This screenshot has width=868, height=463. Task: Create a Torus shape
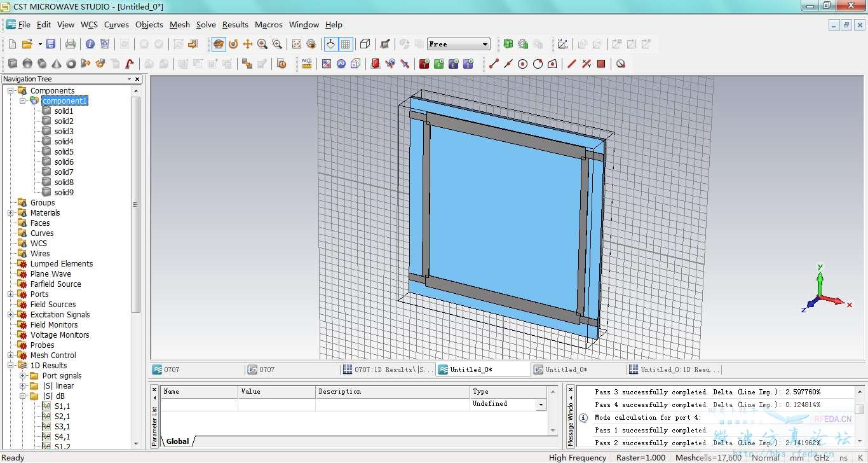(71, 64)
